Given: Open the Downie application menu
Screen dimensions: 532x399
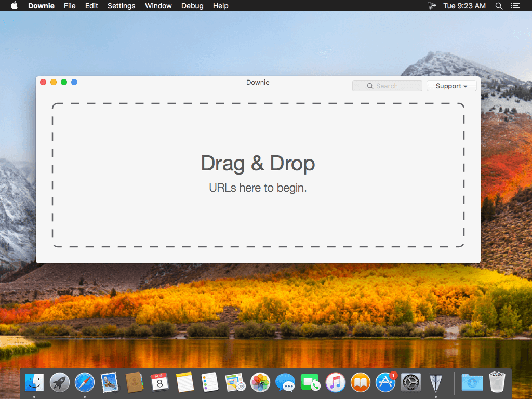Looking at the screenshot, I should pyautogui.click(x=41, y=6).
